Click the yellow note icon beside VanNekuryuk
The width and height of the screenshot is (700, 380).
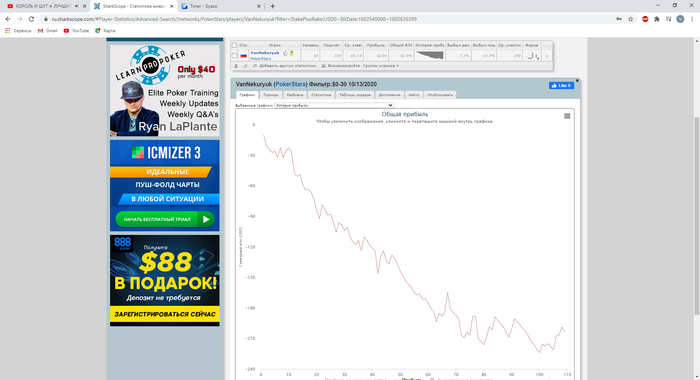(x=292, y=53)
